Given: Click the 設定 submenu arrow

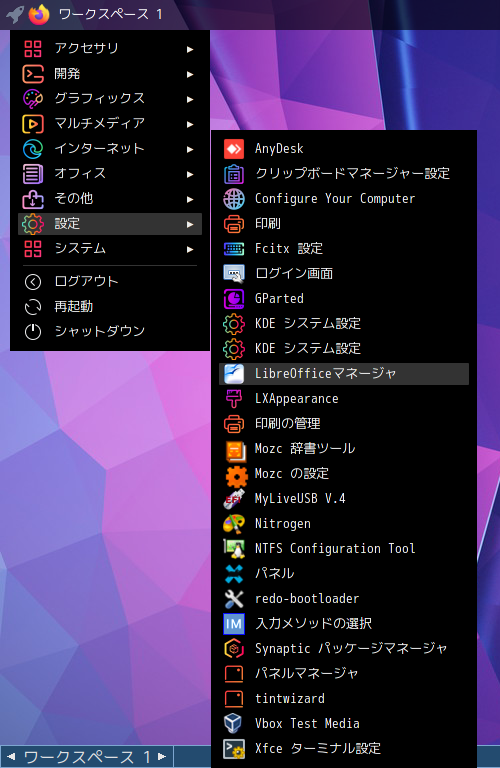Looking at the screenshot, I should tap(190, 224).
